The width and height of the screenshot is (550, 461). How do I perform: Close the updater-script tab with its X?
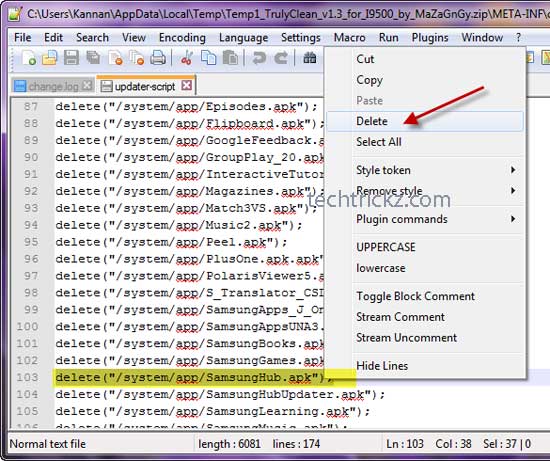click(187, 85)
